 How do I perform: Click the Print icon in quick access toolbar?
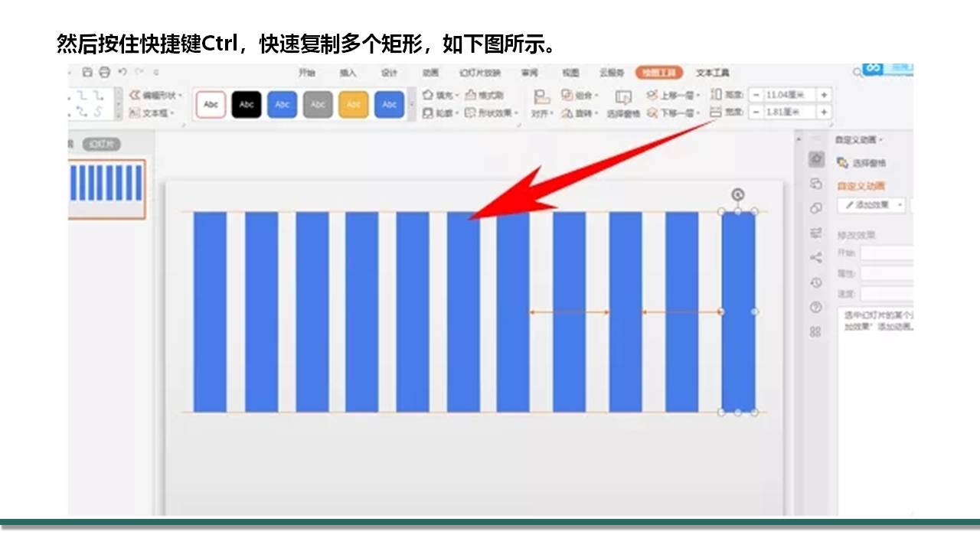[104, 72]
